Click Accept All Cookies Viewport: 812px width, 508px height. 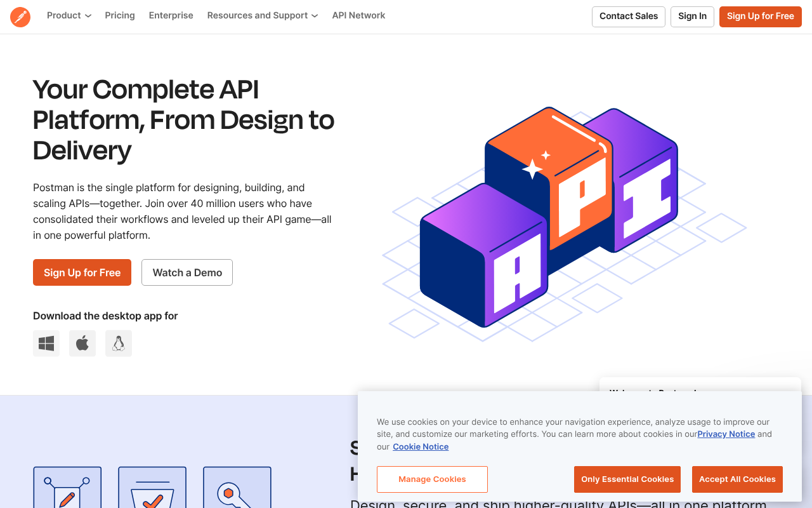point(737,479)
